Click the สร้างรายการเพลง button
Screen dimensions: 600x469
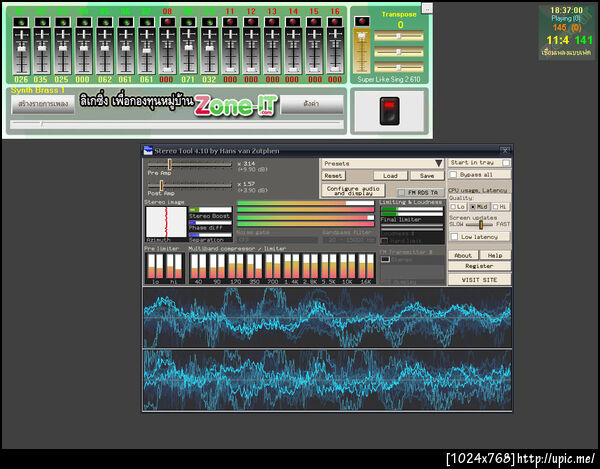(x=43, y=104)
